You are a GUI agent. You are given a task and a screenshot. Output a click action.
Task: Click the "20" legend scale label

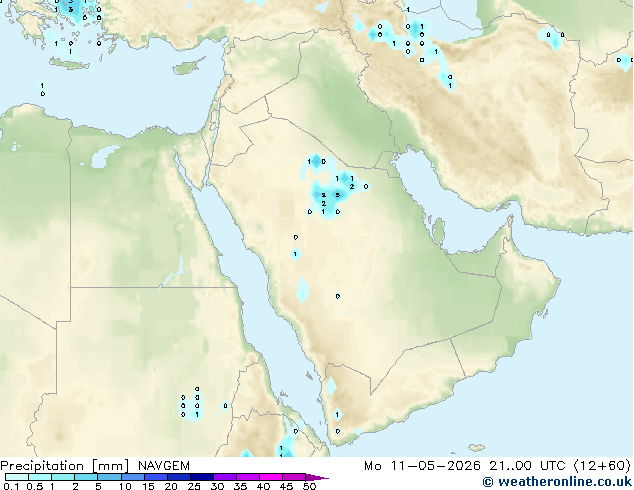click(171, 486)
